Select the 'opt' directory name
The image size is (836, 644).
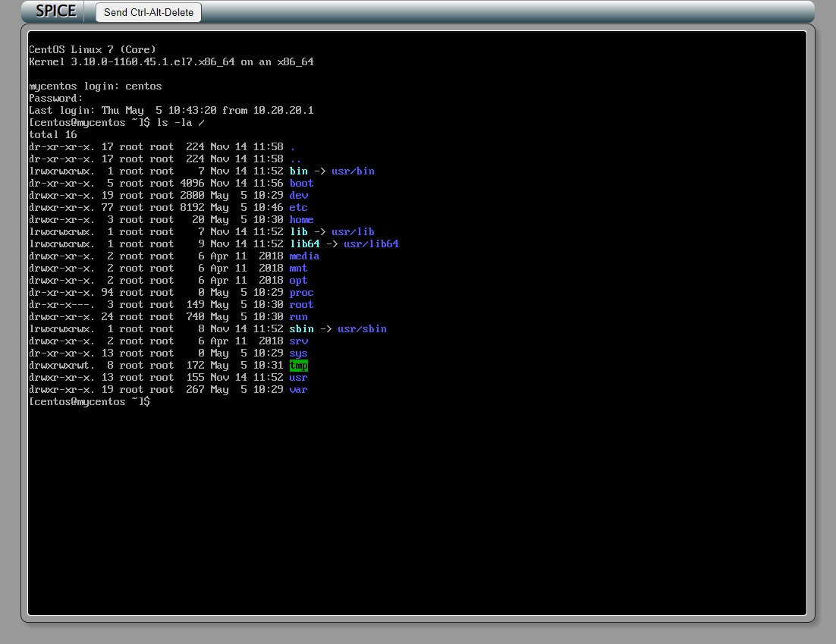pyautogui.click(x=299, y=281)
